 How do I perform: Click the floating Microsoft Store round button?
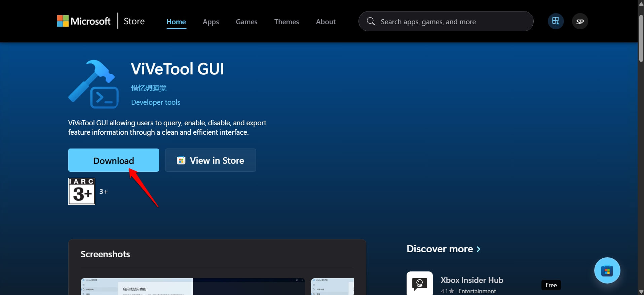pyautogui.click(x=607, y=270)
